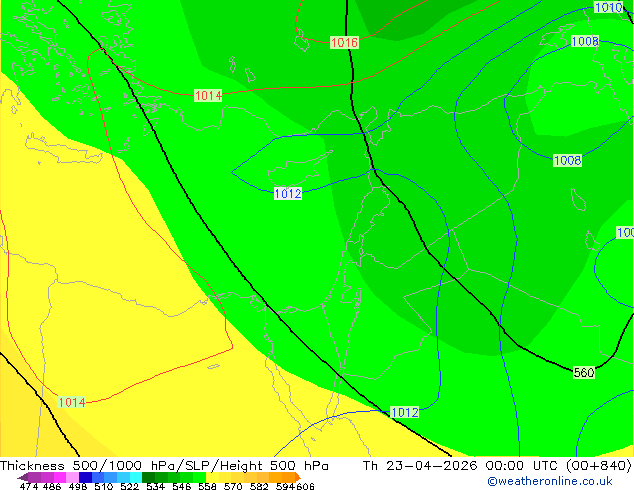Click the red 1014 label near the top

tap(208, 95)
